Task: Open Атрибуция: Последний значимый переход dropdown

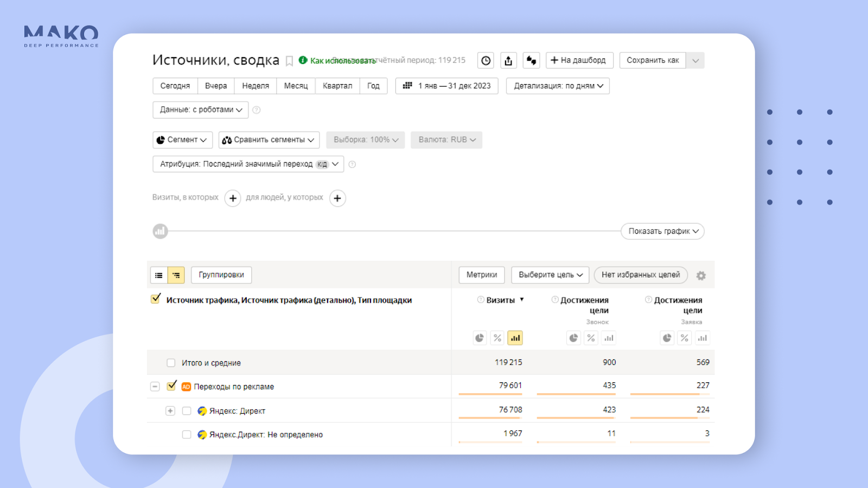Action: 248,164
